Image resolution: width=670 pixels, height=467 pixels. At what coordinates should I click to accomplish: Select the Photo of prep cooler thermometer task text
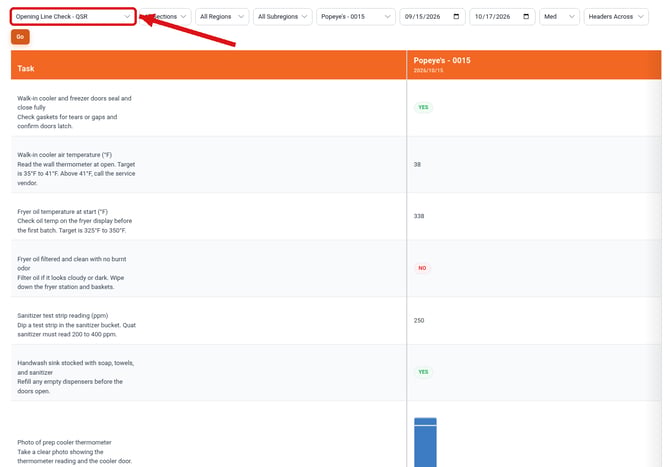click(x=74, y=452)
